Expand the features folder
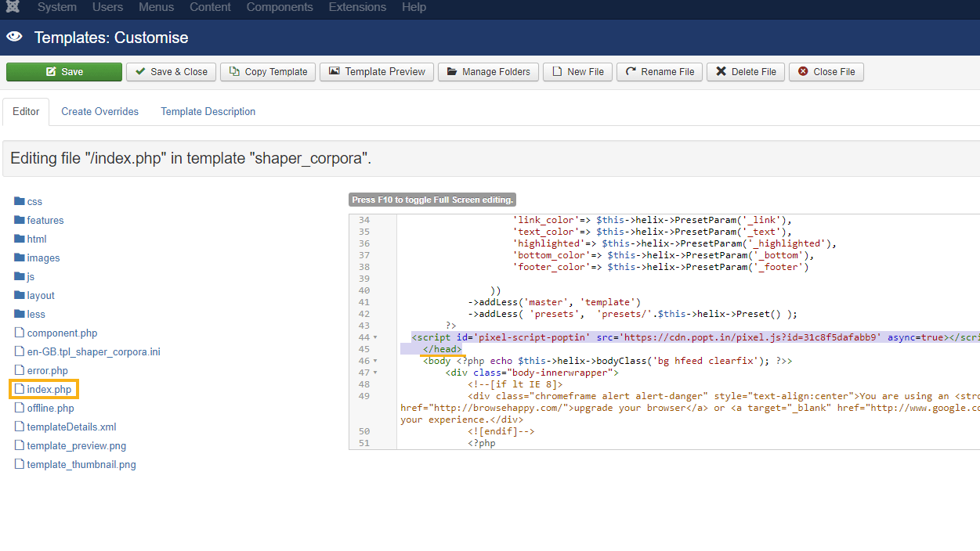The height and width of the screenshot is (551, 980). pyautogui.click(x=45, y=220)
